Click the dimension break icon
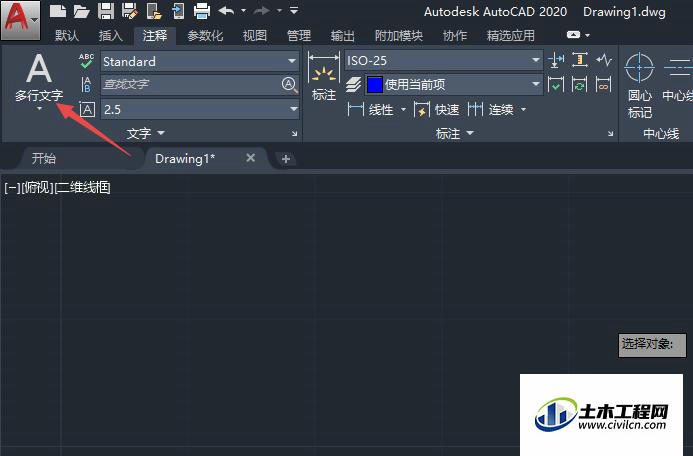 pyautogui.click(x=556, y=60)
